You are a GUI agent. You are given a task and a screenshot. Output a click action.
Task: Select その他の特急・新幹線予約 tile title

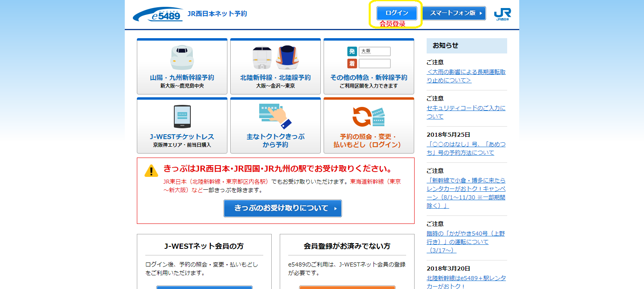tap(369, 78)
